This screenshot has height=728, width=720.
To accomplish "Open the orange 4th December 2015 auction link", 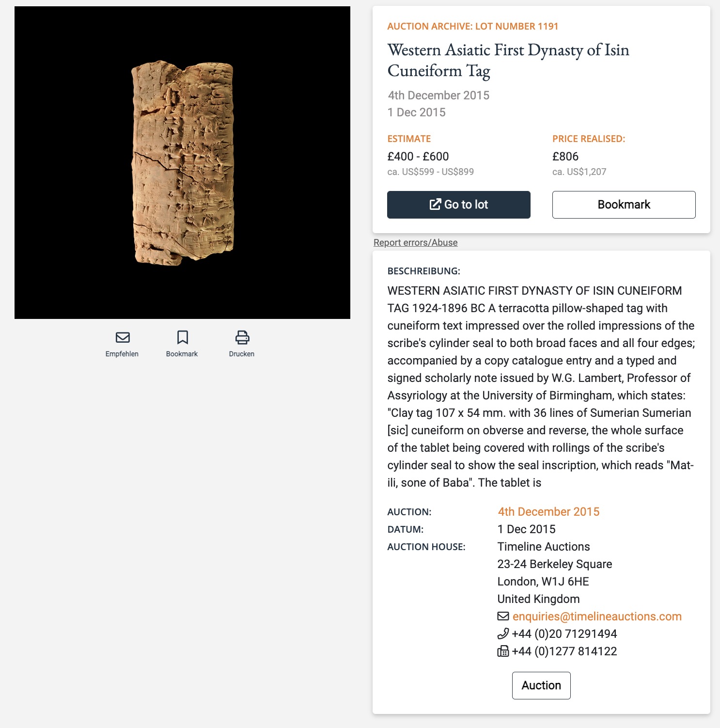I will pos(548,512).
